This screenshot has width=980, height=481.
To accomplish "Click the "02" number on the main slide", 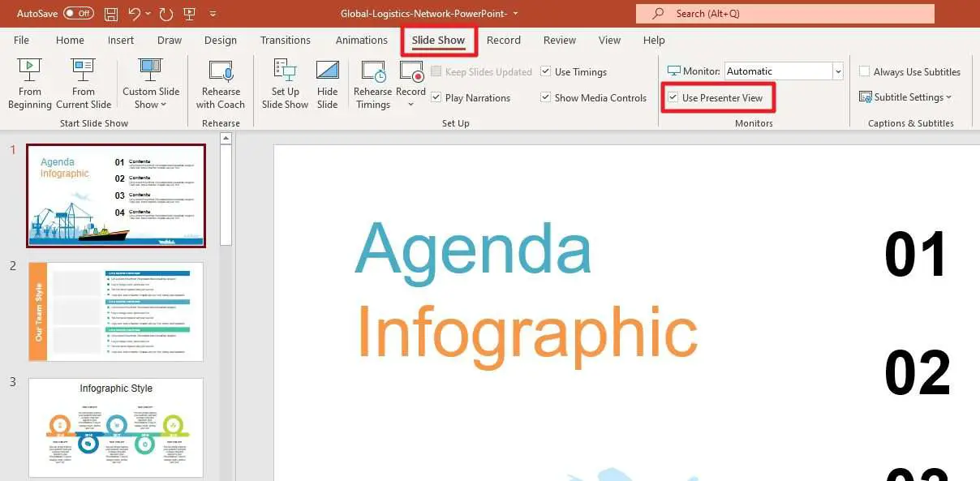I will (917, 373).
